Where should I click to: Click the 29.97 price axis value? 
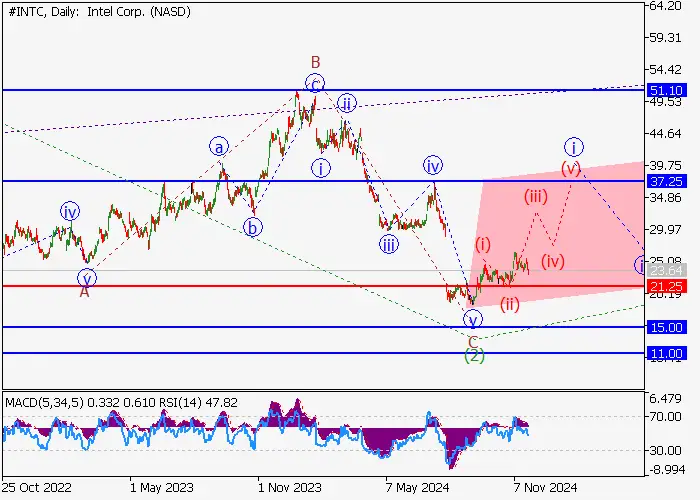(666, 230)
